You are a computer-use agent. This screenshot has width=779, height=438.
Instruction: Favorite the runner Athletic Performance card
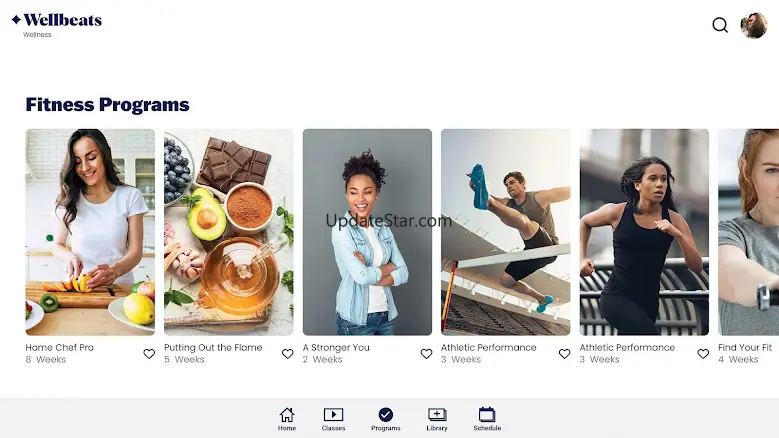coord(703,354)
